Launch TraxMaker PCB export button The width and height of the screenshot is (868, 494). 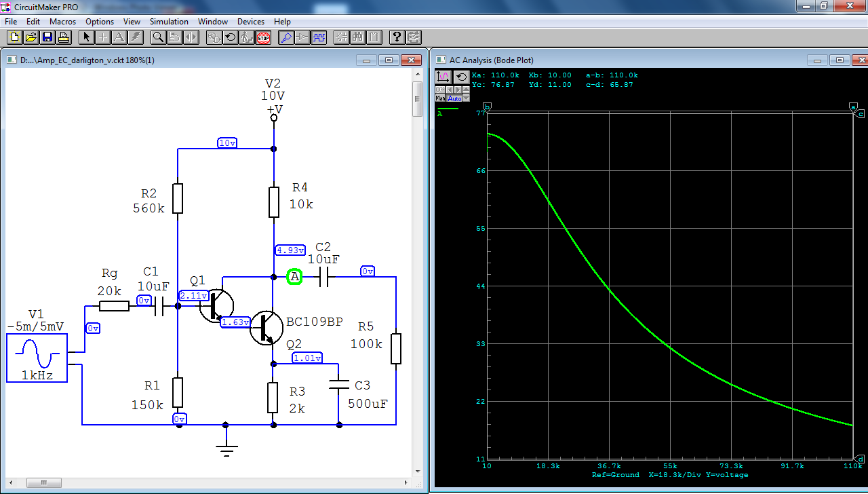point(413,37)
